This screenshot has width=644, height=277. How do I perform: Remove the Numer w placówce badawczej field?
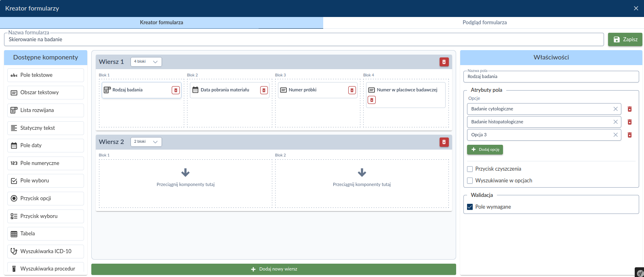[372, 100]
